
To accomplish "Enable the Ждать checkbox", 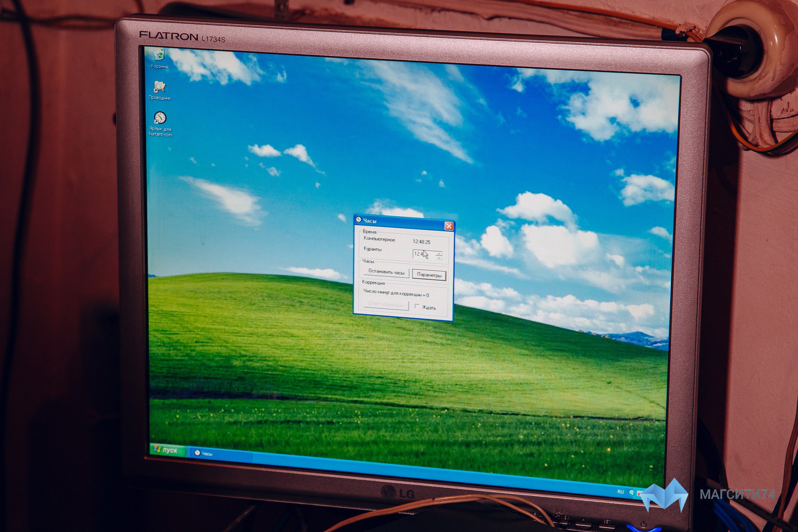I will point(417,307).
